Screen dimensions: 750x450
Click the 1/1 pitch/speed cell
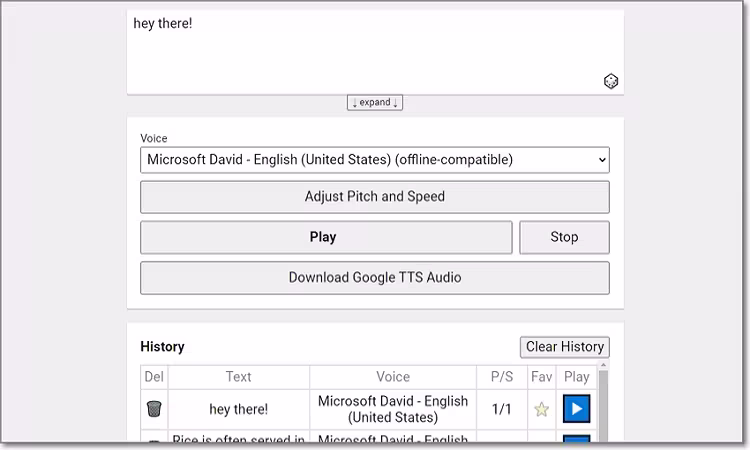click(501, 409)
